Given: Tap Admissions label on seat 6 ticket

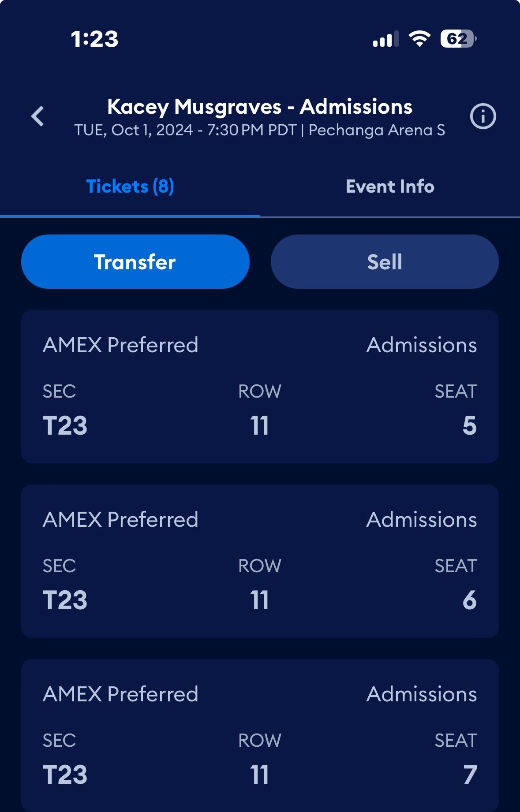Looking at the screenshot, I should 421,520.
